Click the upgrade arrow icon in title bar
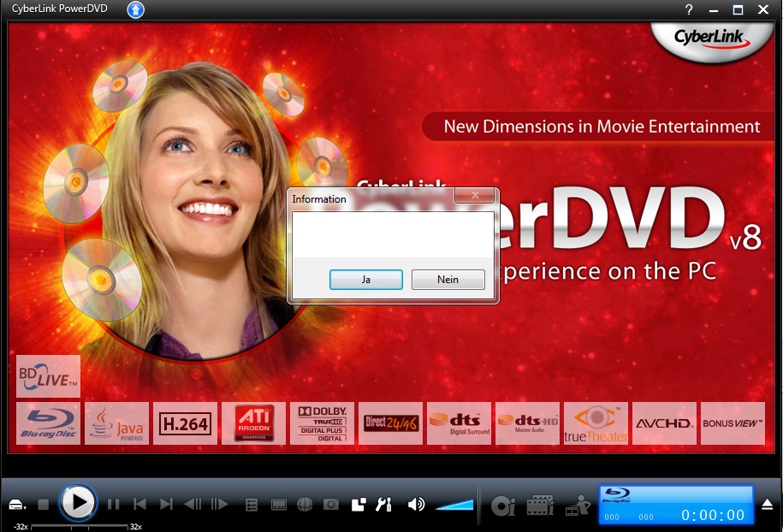Screen dimensions: 783x532 [x=135, y=9]
